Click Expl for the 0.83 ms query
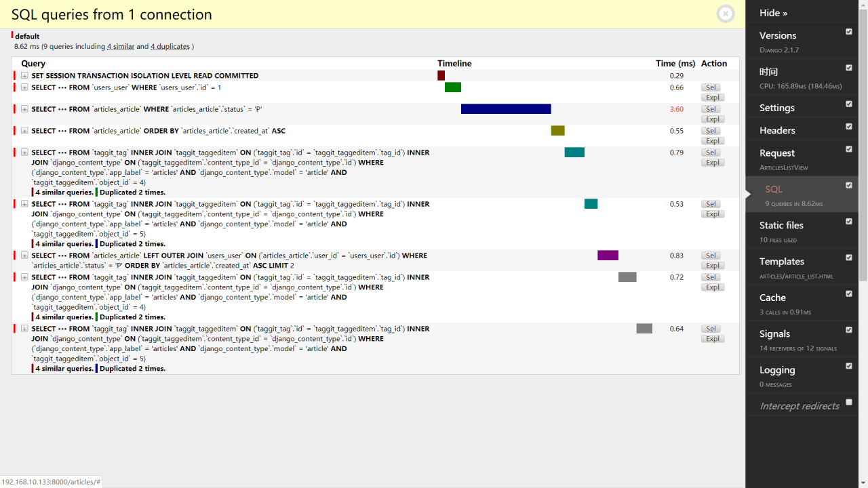Viewport: 868px width, 488px height. click(713, 266)
